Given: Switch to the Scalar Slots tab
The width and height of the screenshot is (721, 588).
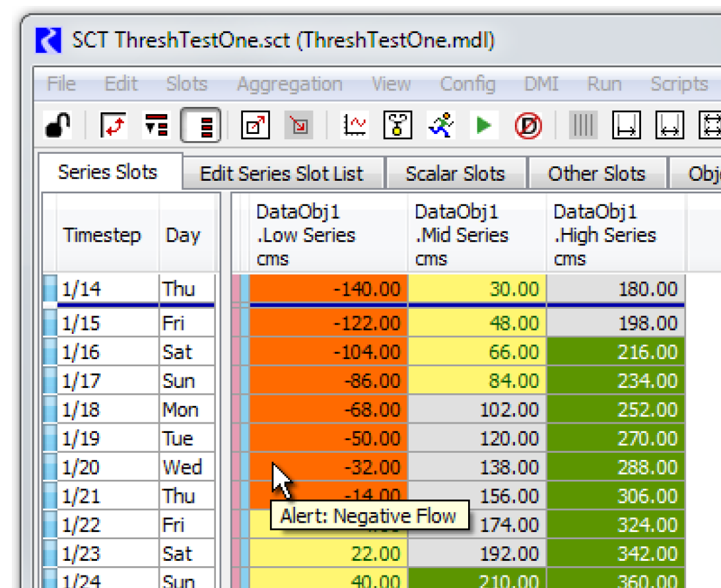Looking at the screenshot, I should [455, 174].
